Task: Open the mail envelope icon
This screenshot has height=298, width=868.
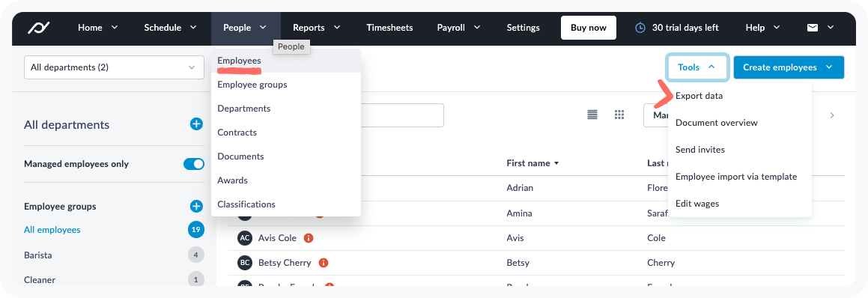Action: pos(812,28)
